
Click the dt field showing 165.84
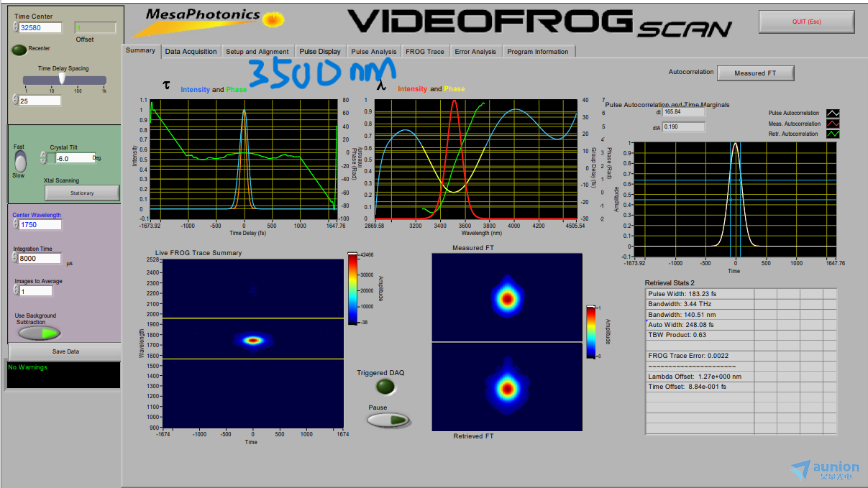click(x=684, y=112)
